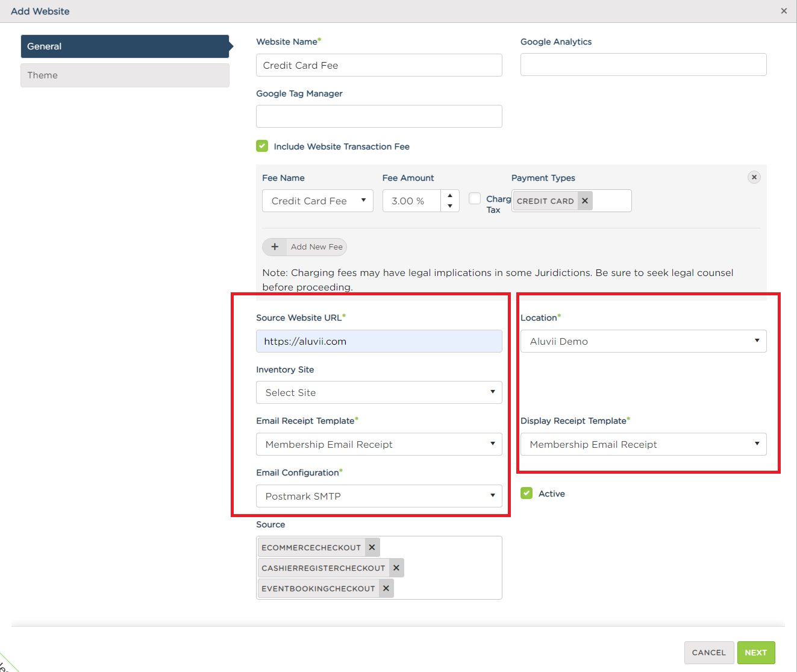Toggle the Active checkbox
This screenshot has height=672, width=797.
(527, 493)
